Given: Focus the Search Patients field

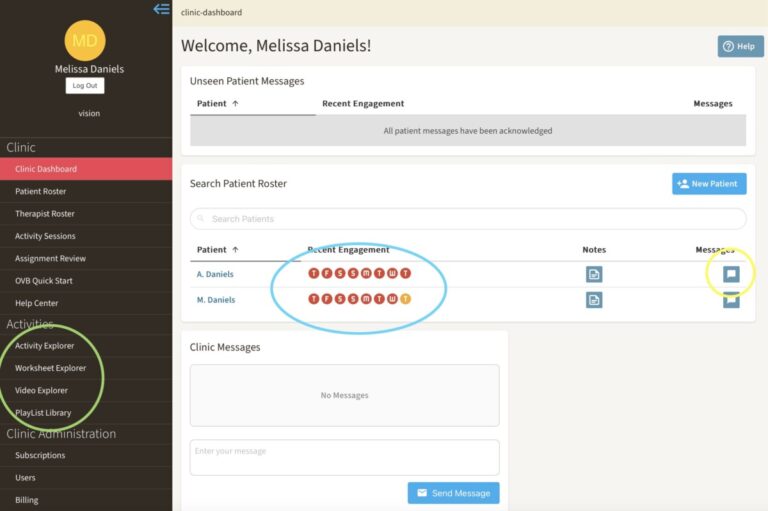Looking at the screenshot, I should point(468,219).
